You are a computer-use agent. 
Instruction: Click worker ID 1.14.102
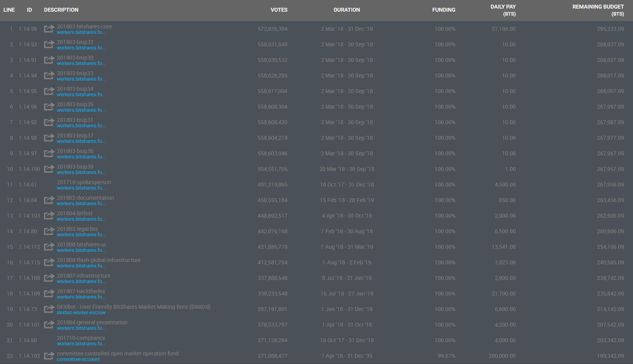click(29, 356)
